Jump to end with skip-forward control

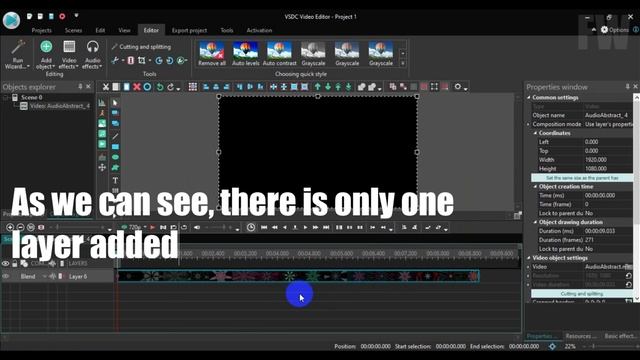pos(326,227)
